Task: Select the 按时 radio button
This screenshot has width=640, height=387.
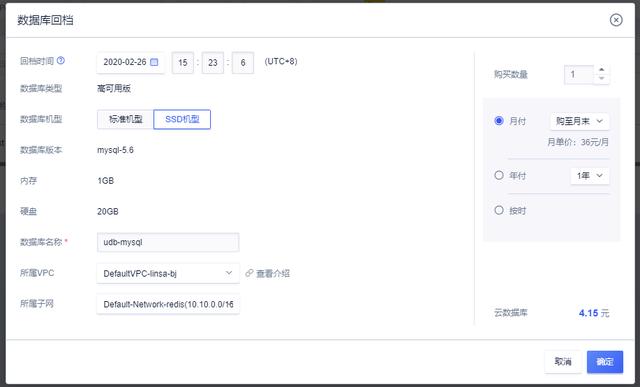Action: point(499,210)
